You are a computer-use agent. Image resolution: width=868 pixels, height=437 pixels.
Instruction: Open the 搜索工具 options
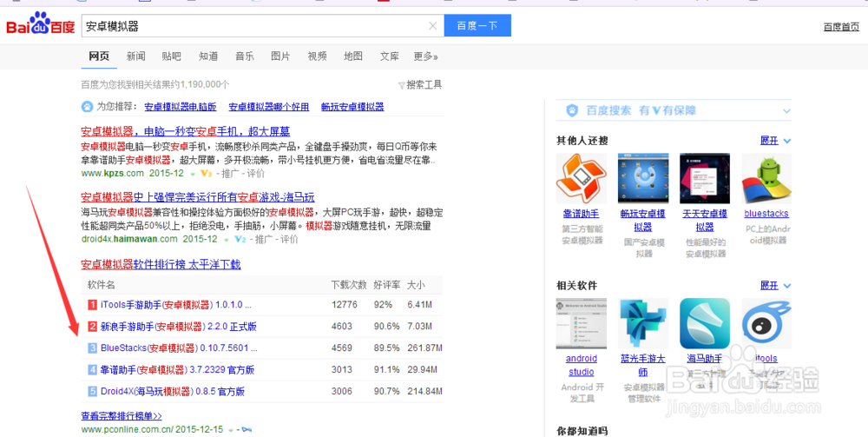(424, 85)
